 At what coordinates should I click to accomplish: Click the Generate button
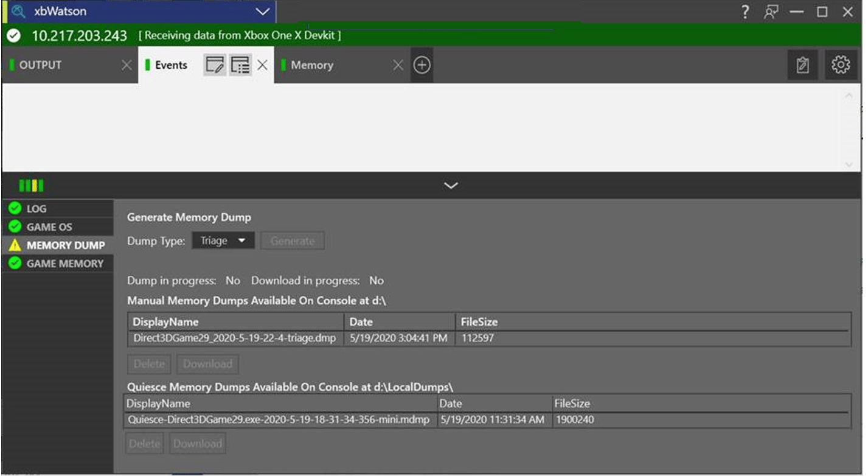(293, 240)
